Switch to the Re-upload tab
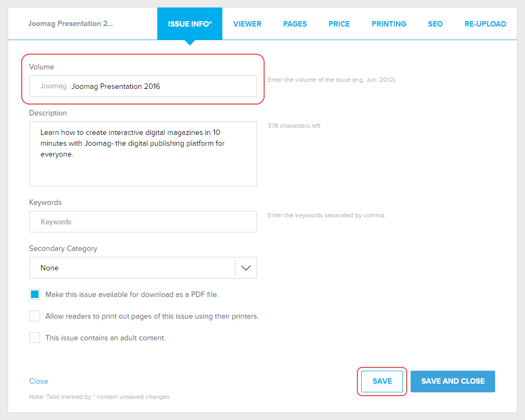Screen dimensions: 525x420 (x=485, y=24)
